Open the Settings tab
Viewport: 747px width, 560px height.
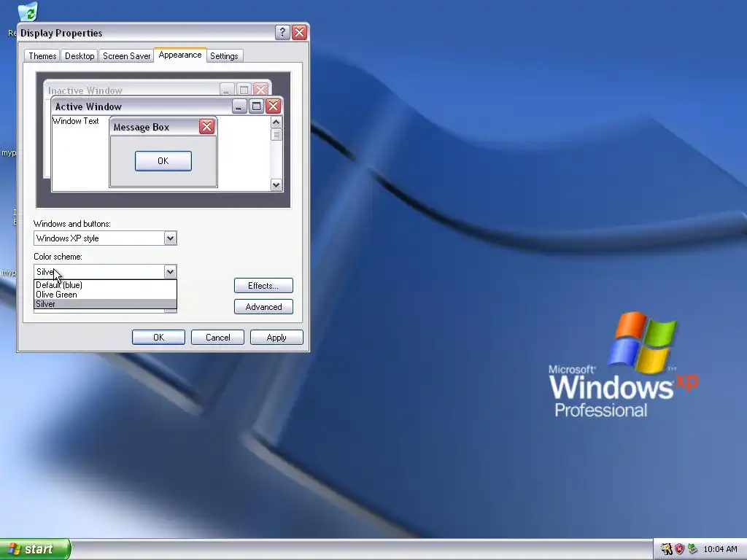tap(224, 56)
